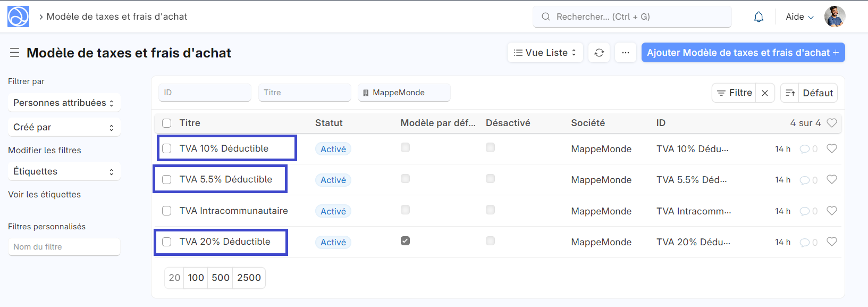Open Aide help dropdown
Image resolution: width=868 pixels, height=307 pixels.
click(799, 16)
